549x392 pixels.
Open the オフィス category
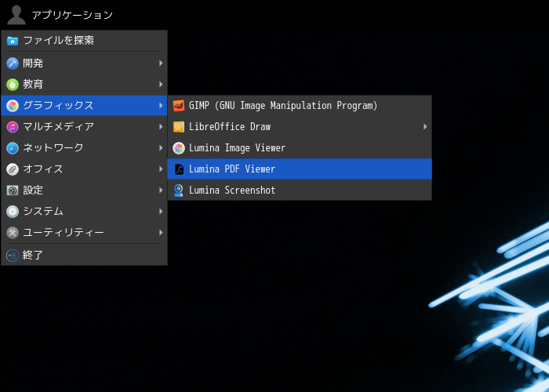(x=85, y=169)
